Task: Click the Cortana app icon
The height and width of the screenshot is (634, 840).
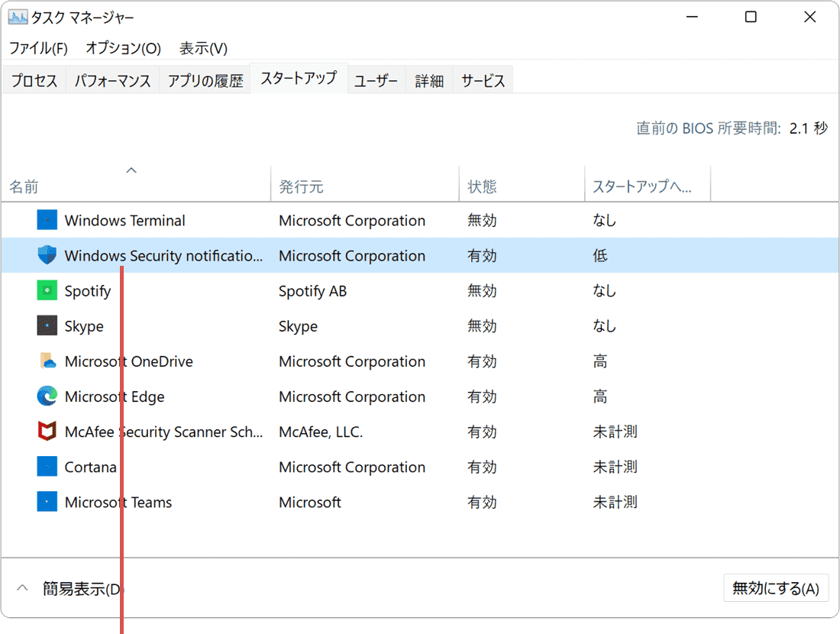Action: [47, 466]
